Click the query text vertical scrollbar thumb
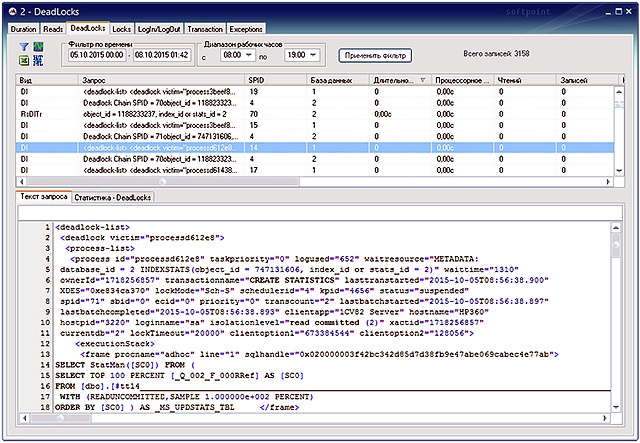640x443 pixels. pyautogui.click(x=616, y=245)
